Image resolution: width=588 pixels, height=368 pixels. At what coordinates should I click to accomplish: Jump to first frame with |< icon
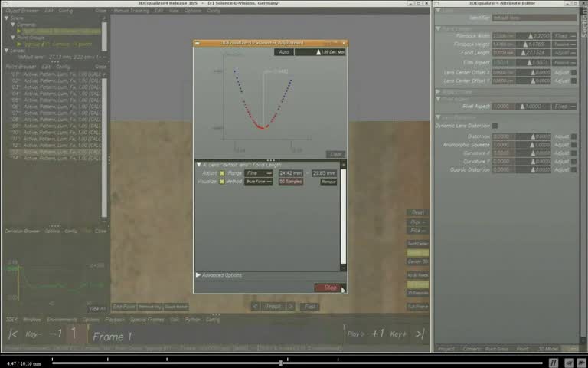13,333
